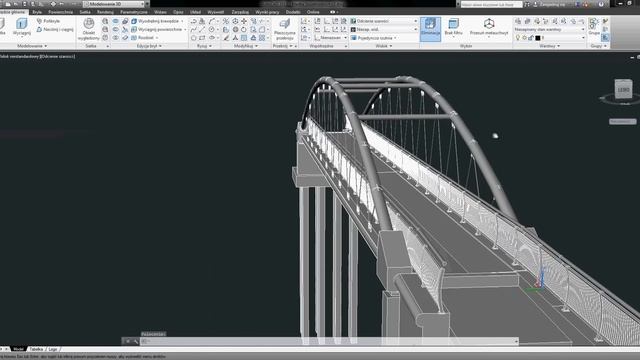Click the Erase tool in Modyfikuj panel
Screen dimensions: 640x360
pyautogui.click(x=226, y=38)
